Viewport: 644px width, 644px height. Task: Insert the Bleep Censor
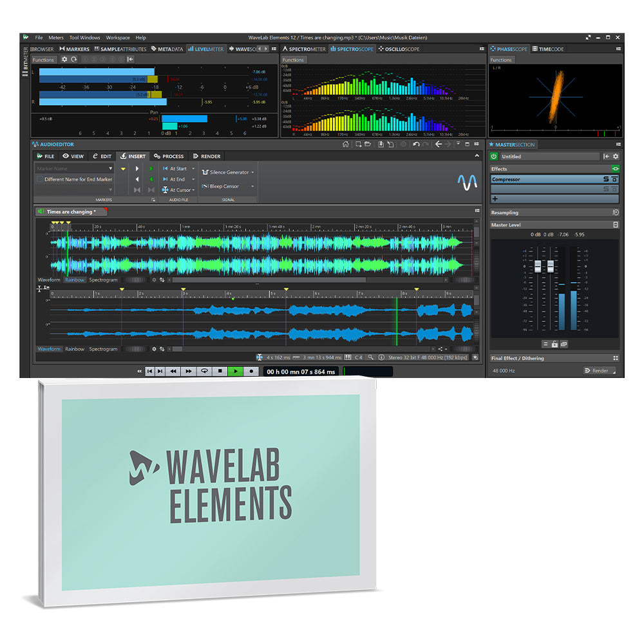(224, 187)
